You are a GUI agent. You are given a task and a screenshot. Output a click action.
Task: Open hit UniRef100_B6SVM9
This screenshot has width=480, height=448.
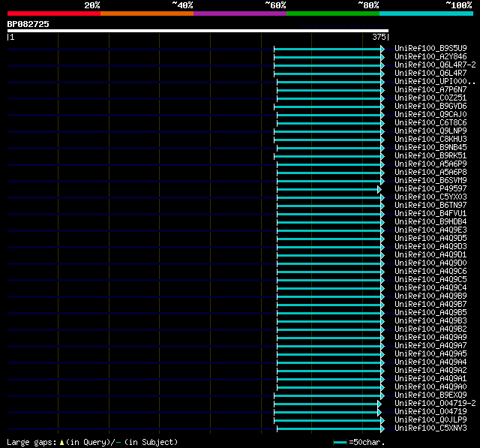point(430,181)
